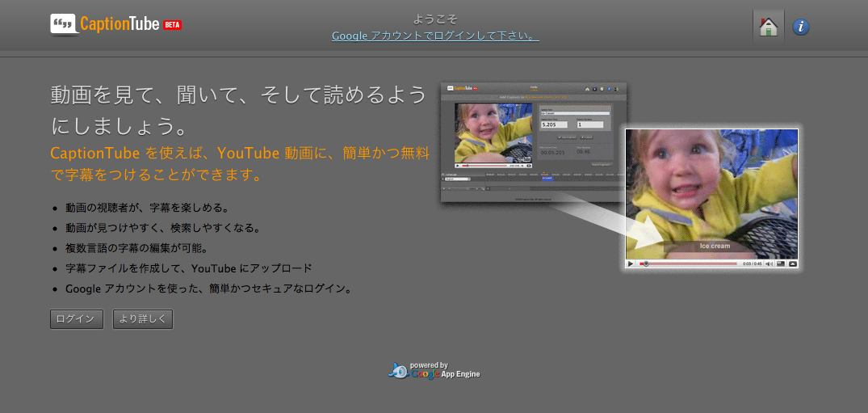Click the bullet Google アカウントを使った、簡単かつセキュアなログイン。
This screenshot has width=868, height=413.
click(x=208, y=289)
